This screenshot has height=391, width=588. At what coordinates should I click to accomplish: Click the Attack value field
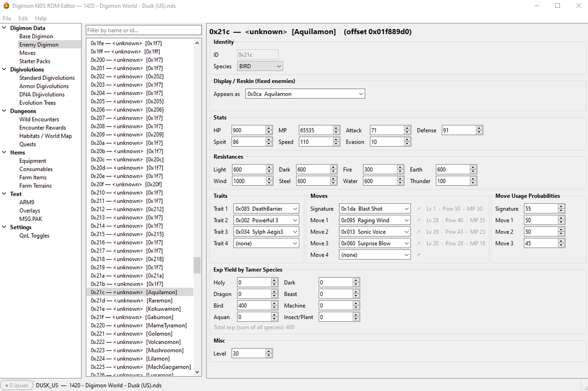pos(390,130)
